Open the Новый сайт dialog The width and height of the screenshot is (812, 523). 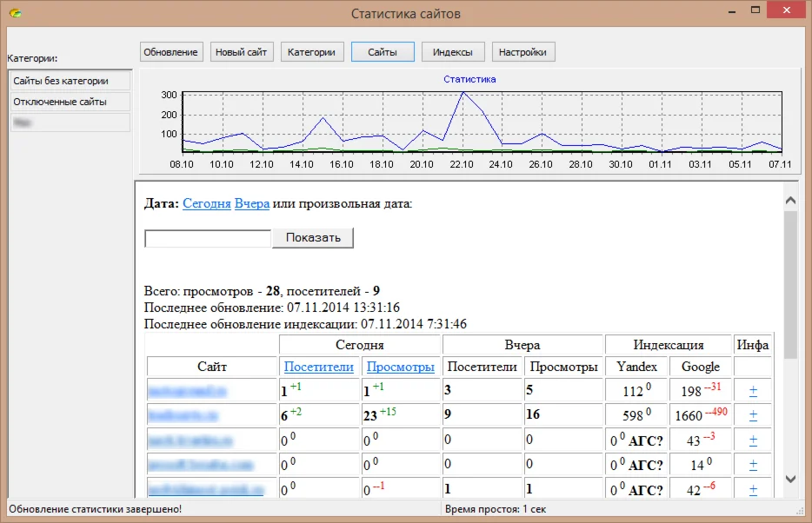241,52
